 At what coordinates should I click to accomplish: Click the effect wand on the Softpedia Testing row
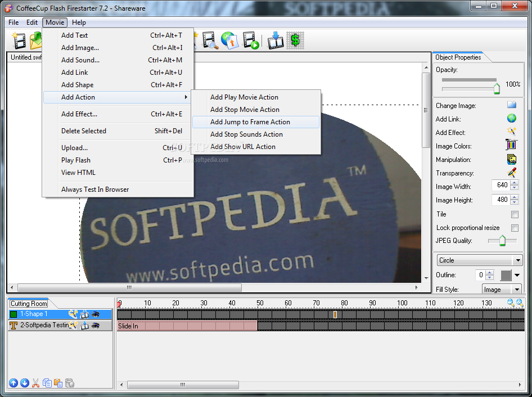tap(73, 326)
